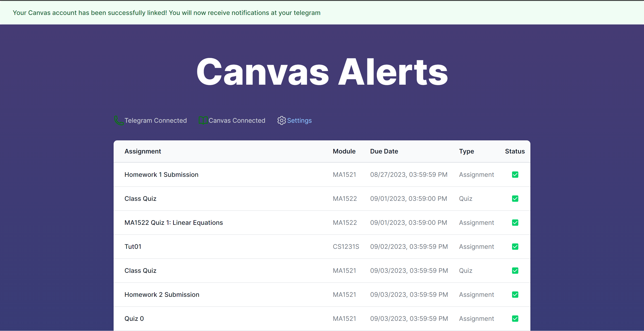Screen dimensions: 644x331
Task: Click the Telegram phone icon
Action: point(119,120)
